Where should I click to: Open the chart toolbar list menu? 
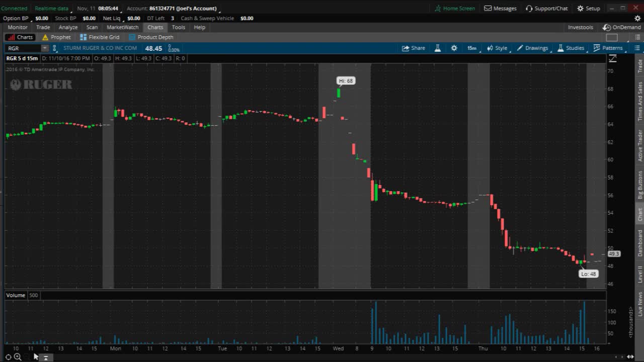pyautogui.click(x=636, y=48)
